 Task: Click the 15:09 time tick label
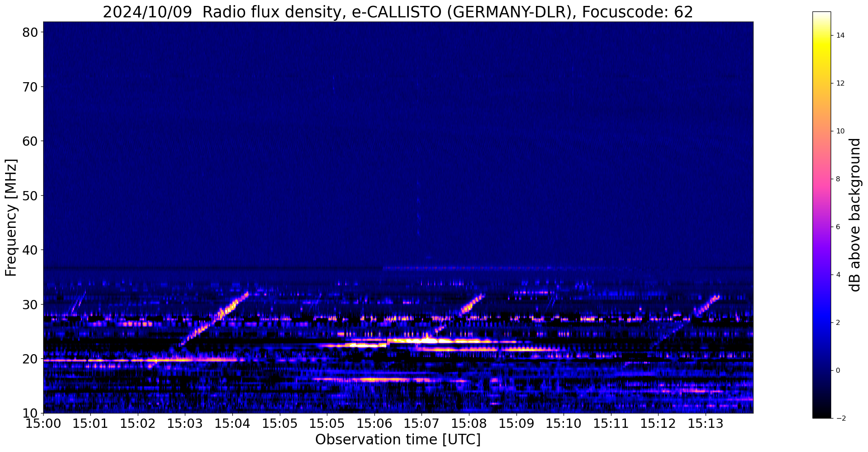coord(516,424)
